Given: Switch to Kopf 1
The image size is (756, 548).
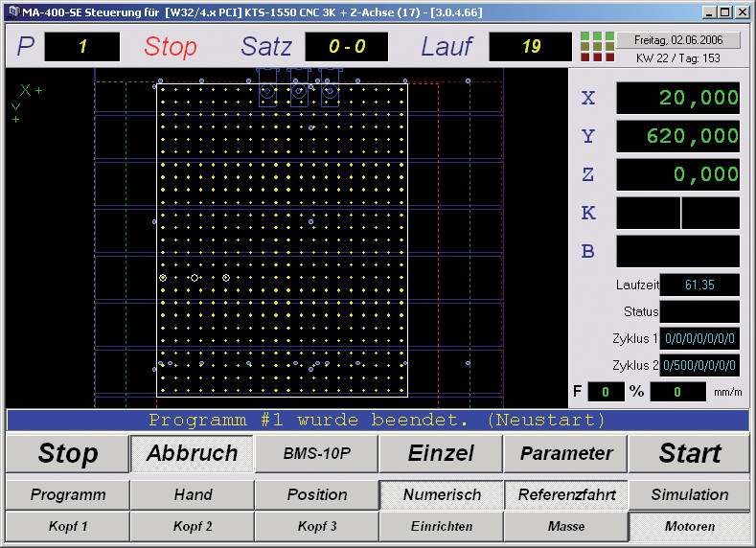Looking at the screenshot, I should [67, 526].
